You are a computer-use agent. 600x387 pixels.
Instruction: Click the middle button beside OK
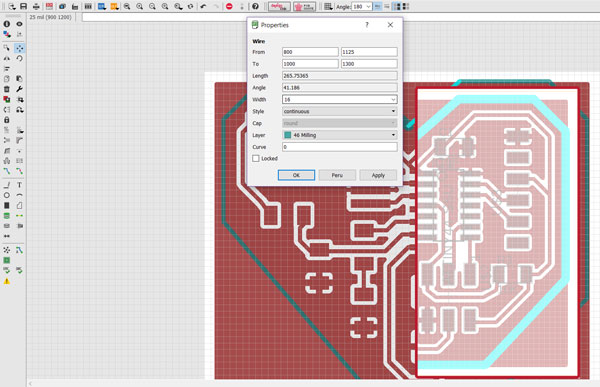pos(337,175)
